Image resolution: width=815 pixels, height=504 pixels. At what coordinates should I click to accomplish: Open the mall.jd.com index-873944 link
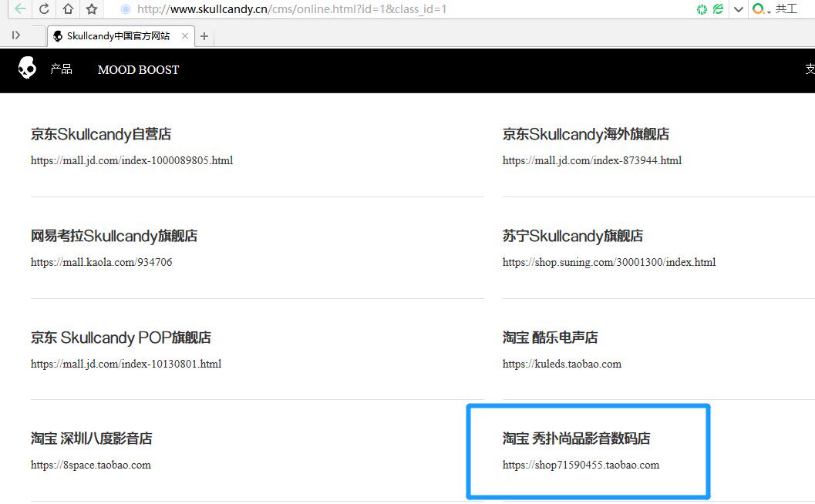click(x=592, y=160)
